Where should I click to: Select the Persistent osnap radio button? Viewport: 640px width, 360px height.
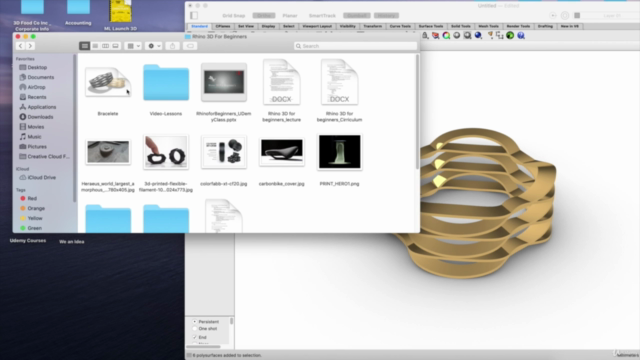(x=195, y=322)
